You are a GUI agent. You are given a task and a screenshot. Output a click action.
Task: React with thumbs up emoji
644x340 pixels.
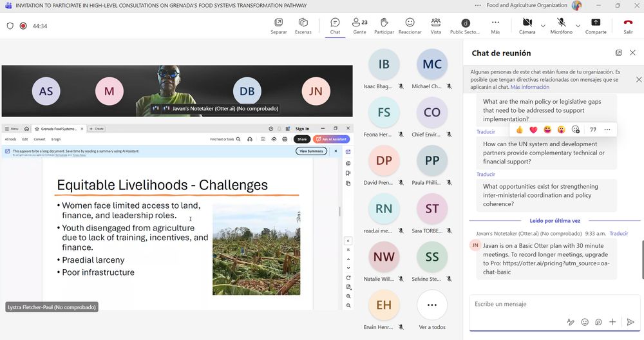(x=520, y=130)
